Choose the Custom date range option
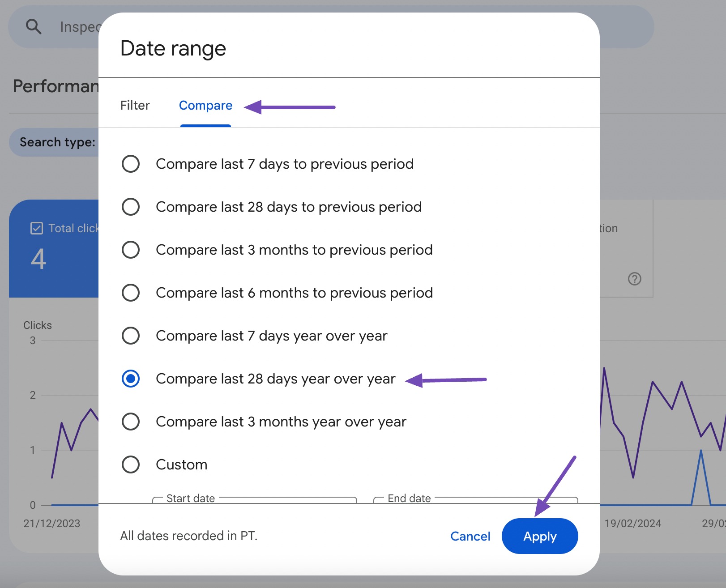This screenshot has width=726, height=588. click(x=130, y=464)
